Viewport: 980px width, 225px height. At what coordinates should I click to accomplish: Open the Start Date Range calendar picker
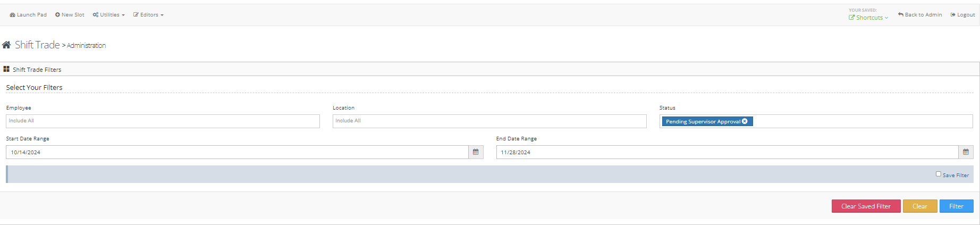pos(476,152)
